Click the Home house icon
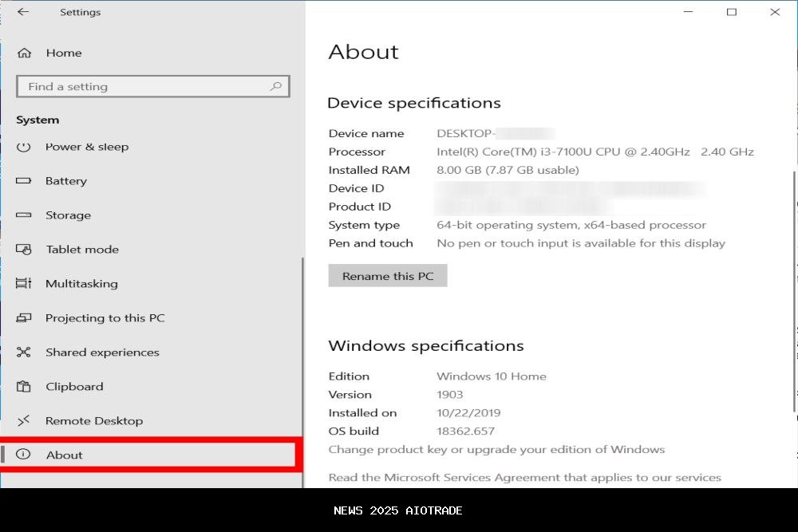The height and width of the screenshot is (532, 798). [24, 53]
